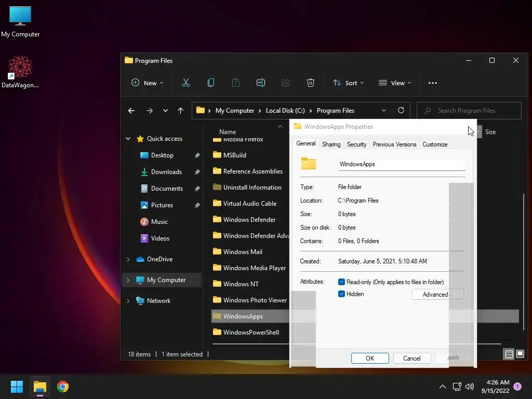Expand the OneDrive tree node

(128, 259)
